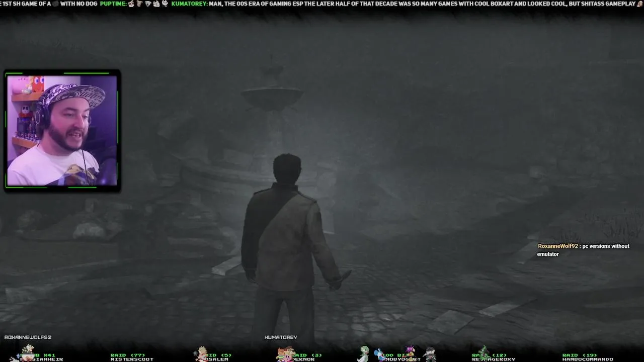Click the blonde sprite beside the SALEM entry
The image size is (644, 362).
(x=202, y=353)
